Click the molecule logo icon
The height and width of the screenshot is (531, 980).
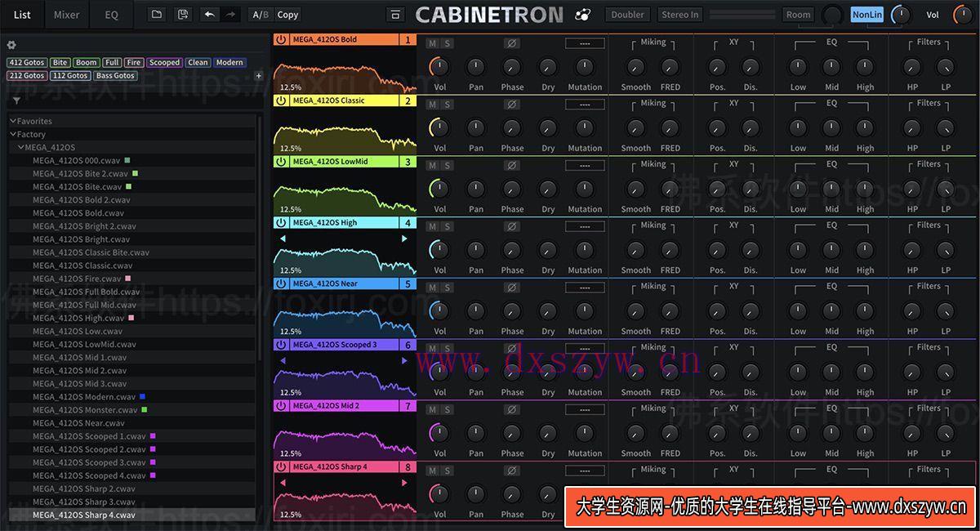(x=583, y=15)
